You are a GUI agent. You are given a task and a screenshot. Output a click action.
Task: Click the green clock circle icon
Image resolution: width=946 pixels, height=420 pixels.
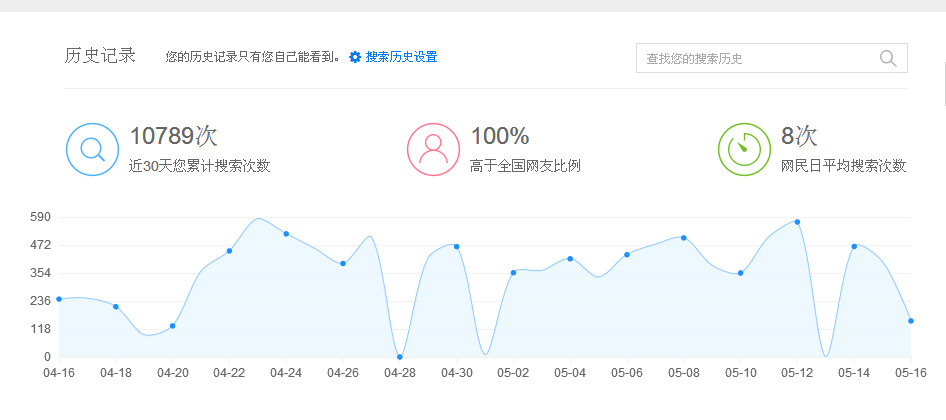743,149
